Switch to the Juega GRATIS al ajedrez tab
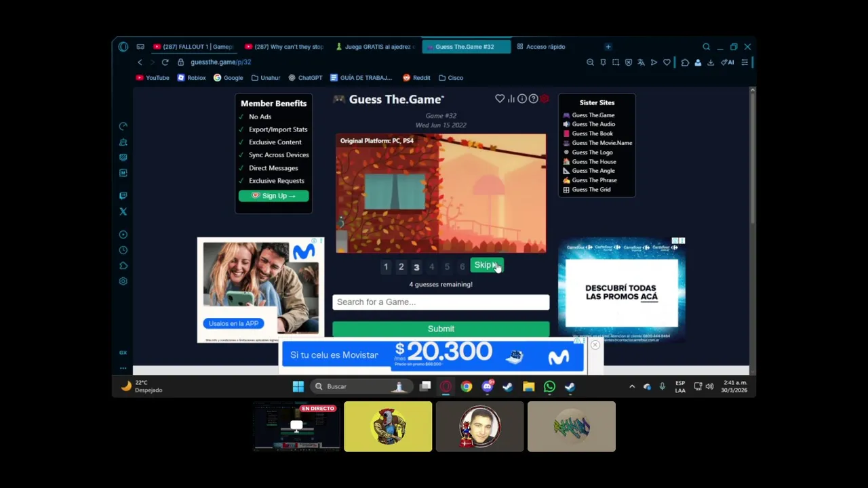Viewport: 868px width, 488px height. point(375,47)
